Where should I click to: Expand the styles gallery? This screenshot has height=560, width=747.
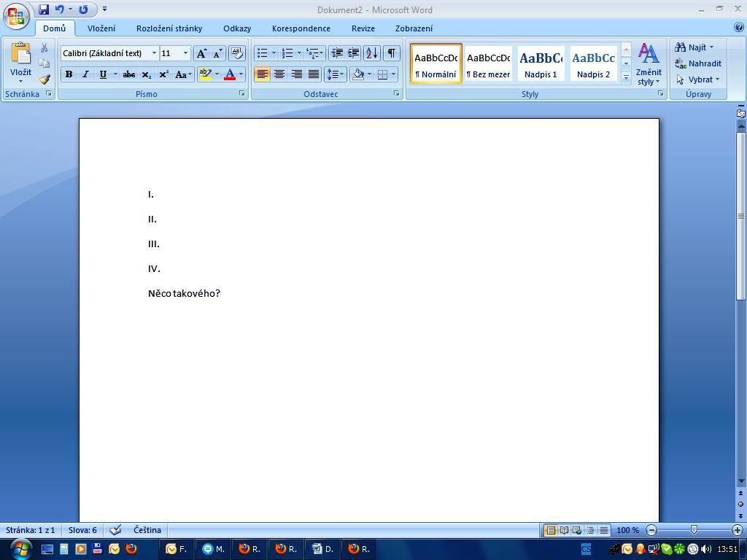627,77
